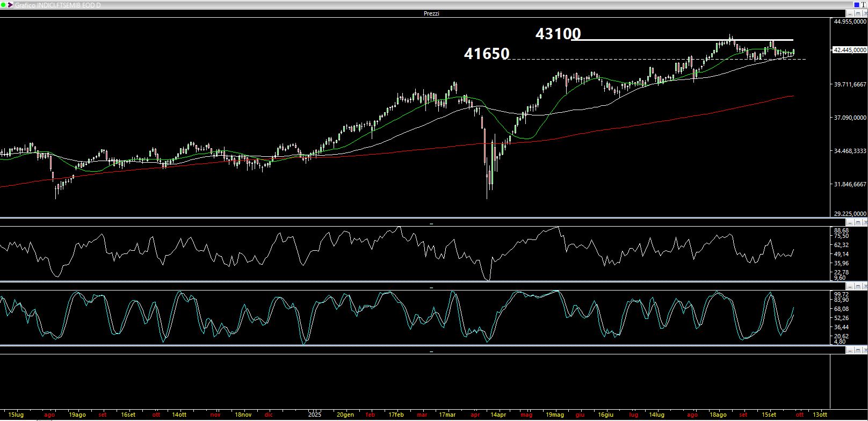Select the 41650 support label

pyautogui.click(x=486, y=54)
